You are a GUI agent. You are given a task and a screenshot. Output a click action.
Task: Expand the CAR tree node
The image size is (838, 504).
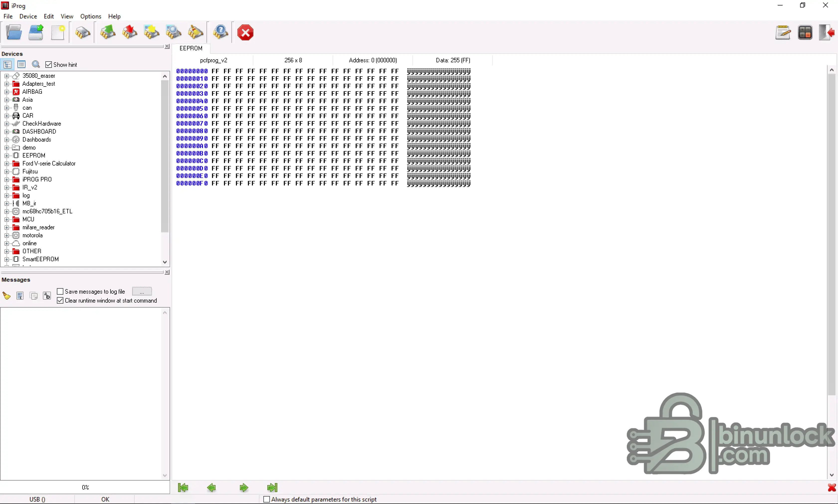click(x=6, y=116)
